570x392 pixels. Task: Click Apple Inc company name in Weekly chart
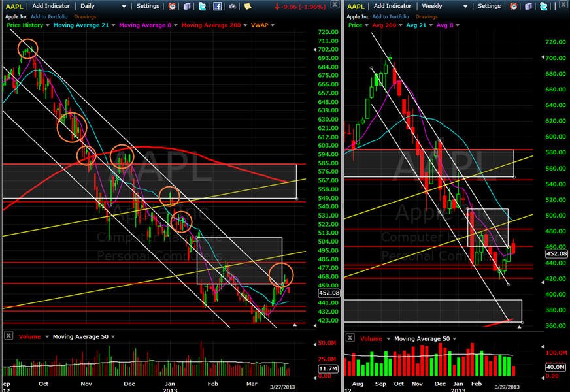[x=358, y=17]
